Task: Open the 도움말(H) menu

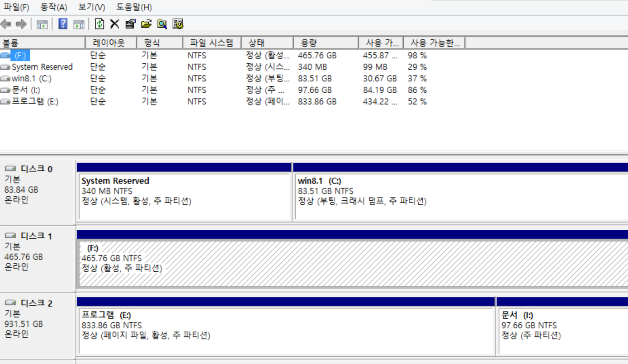Action: coord(134,7)
